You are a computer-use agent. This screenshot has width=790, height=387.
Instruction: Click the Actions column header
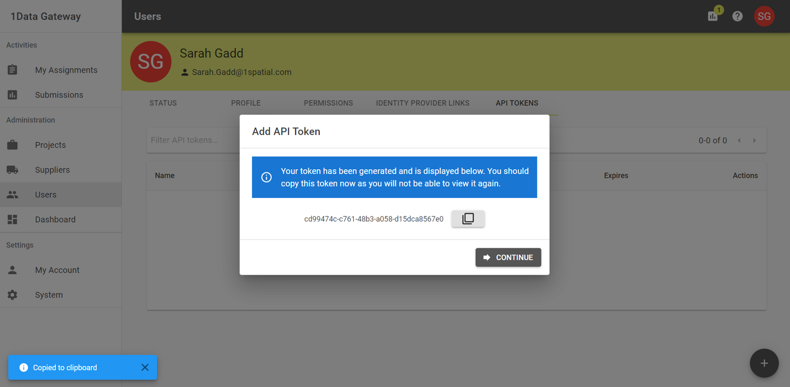(745, 175)
